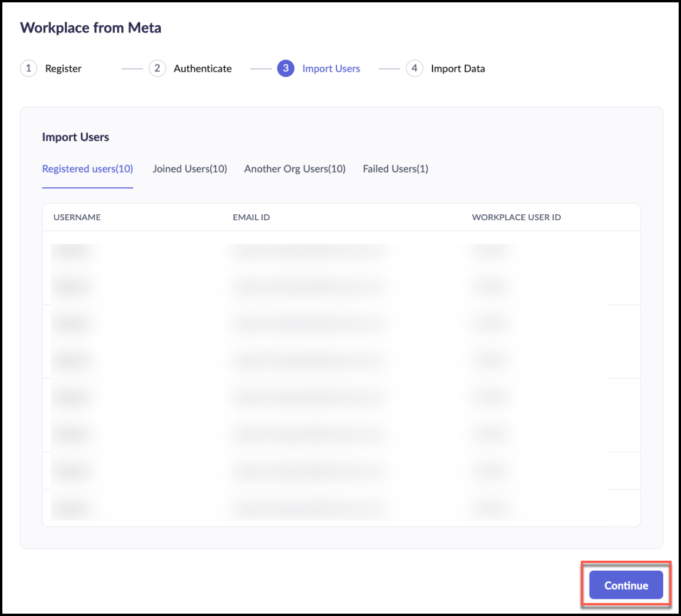Screen dimensions: 681x616
Task: Click step 3 circle for Import Users
Action: pos(286,68)
